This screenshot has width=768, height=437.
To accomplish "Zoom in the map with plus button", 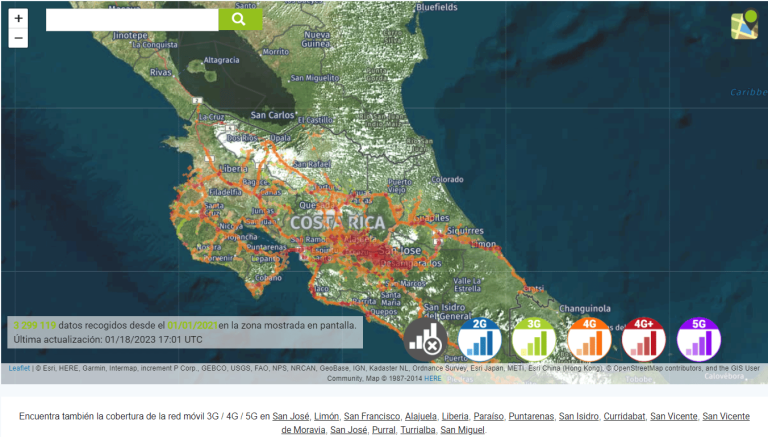I will click(18, 19).
